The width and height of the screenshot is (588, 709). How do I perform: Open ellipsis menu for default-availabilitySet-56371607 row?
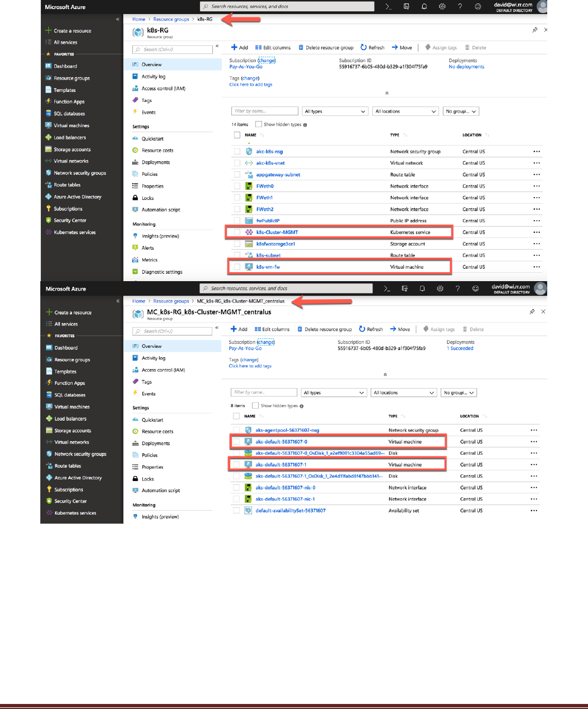(x=534, y=511)
